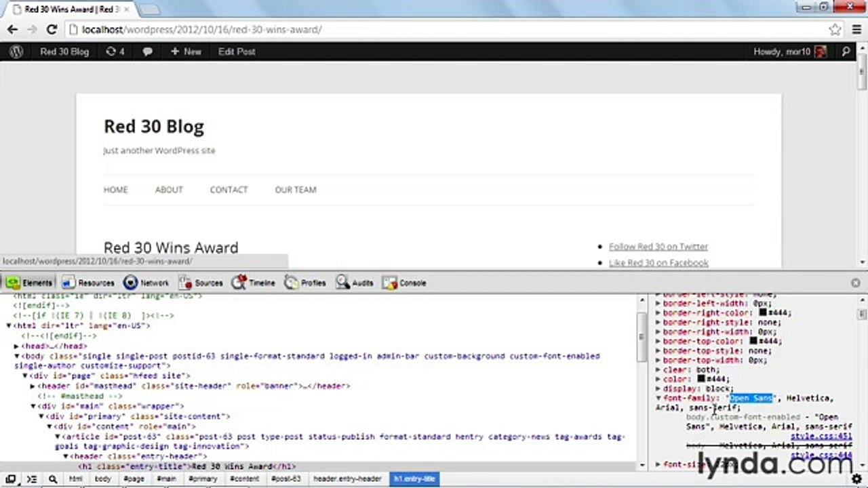This screenshot has height=488, width=868.
Task: Select the body breadcrumb item
Action: [x=102, y=479]
